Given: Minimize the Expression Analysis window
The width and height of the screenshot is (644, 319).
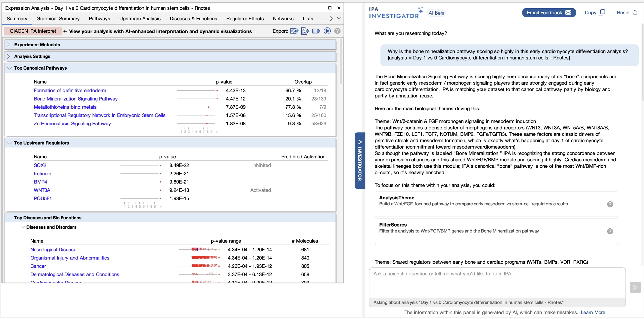Looking at the screenshot, I should pyautogui.click(x=321, y=8).
